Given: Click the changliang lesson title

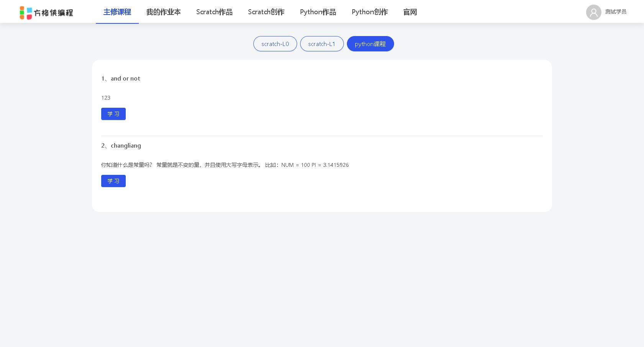Looking at the screenshot, I should (121, 146).
